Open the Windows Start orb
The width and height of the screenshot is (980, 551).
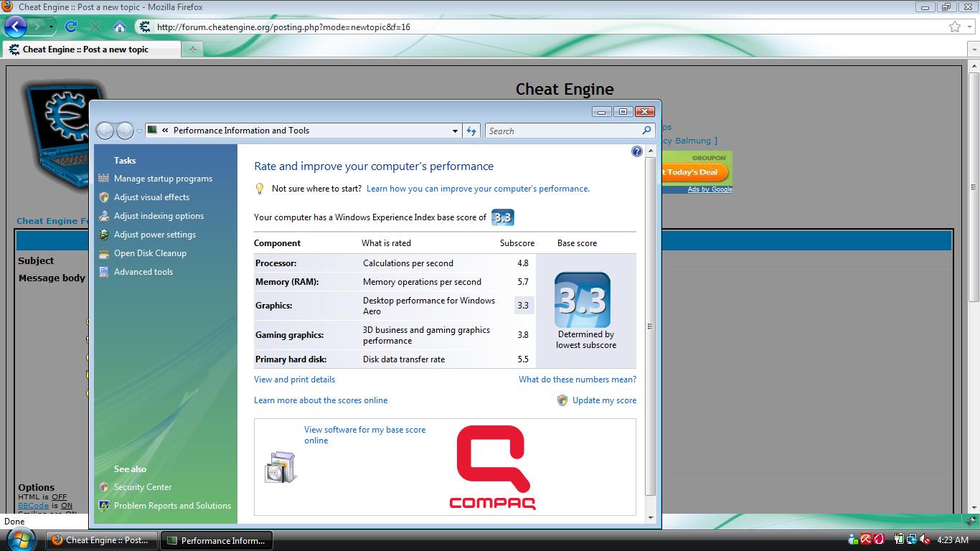(20, 539)
